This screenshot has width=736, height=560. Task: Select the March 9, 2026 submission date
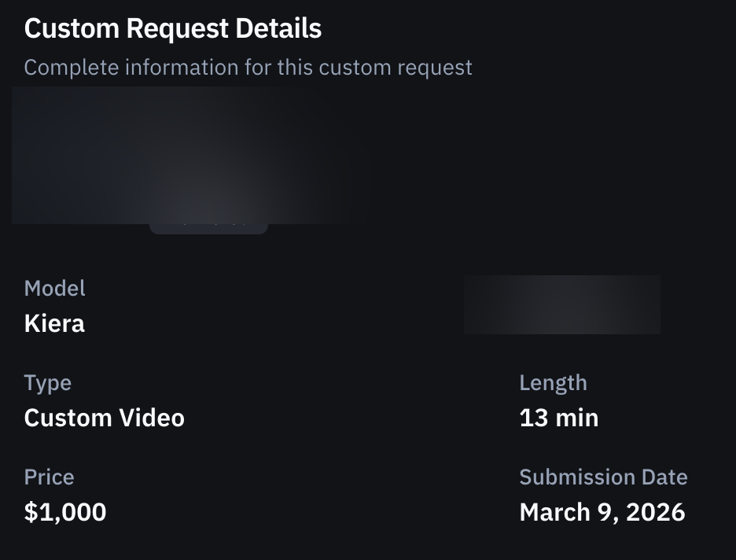coord(602,512)
